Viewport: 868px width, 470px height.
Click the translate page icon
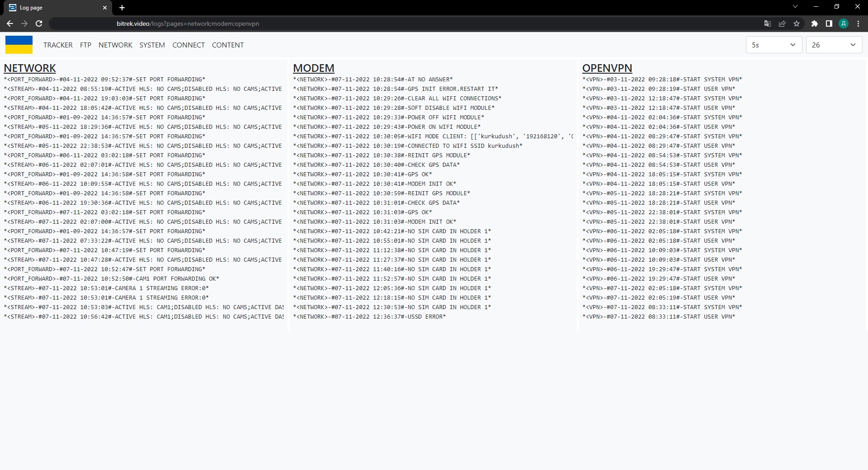click(x=767, y=23)
